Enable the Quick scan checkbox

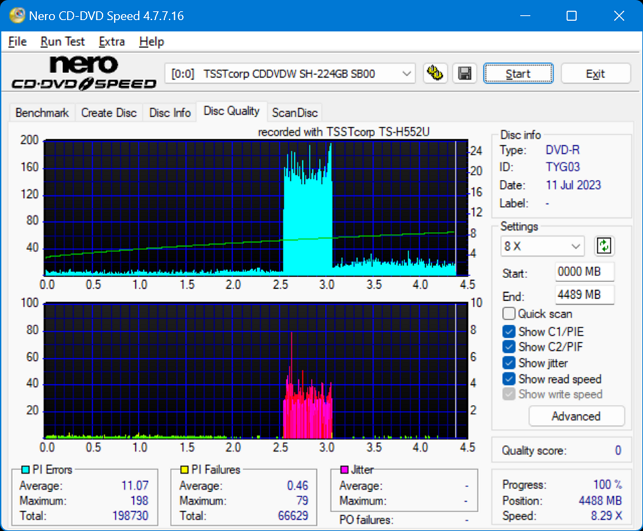tap(508, 314)
